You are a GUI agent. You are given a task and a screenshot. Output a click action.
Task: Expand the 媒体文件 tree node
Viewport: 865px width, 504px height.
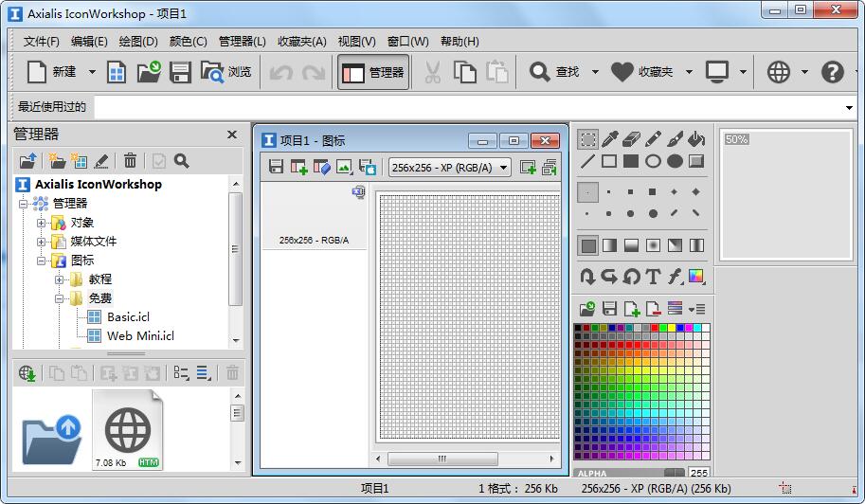tap(42, 242)
